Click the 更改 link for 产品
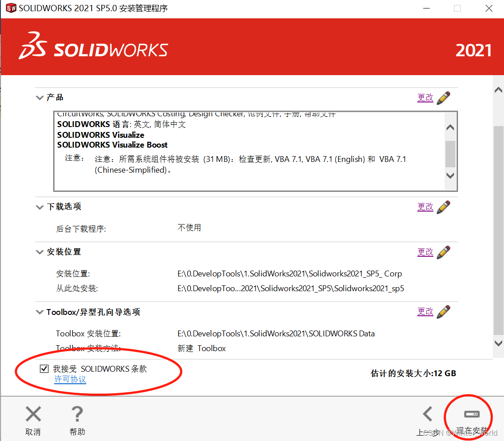Viewport: 504px width, 441px height. (425, 98)
